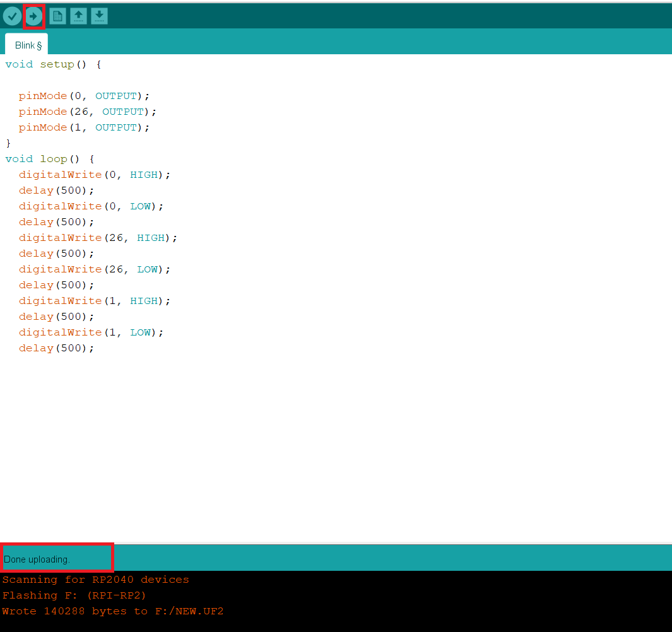672x632 pixels.
Task: Click the Upload arrow icon
Action: (x=33, y=16)
